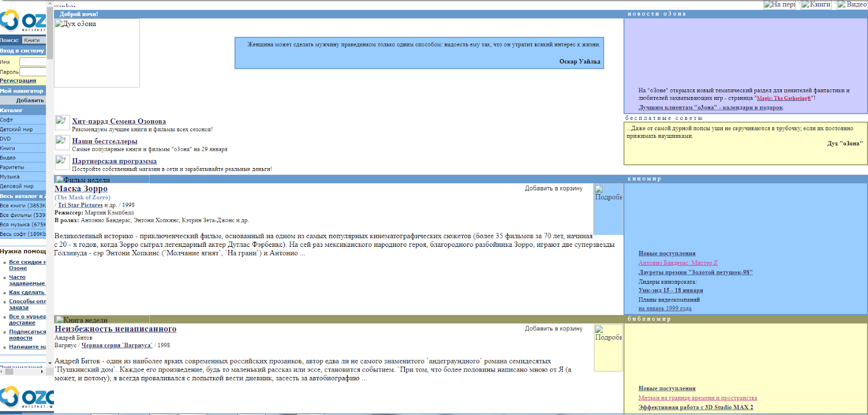Open the 'Маска Зорро' film title link
This screenshot has height=415, width=868.
[81, 189]
